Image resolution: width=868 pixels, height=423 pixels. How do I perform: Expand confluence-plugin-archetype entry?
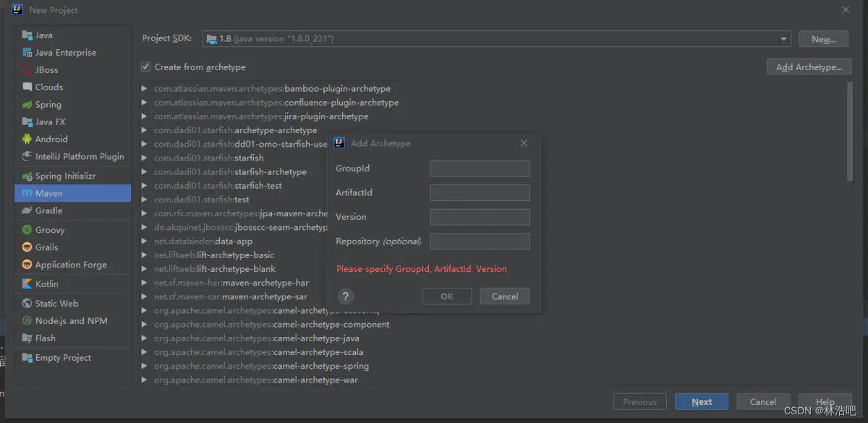pyautogui.click(x=145, y=103)
